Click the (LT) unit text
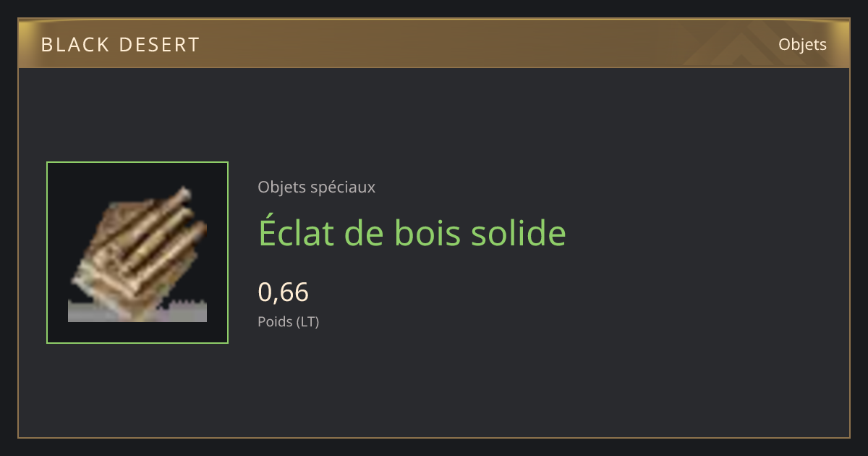 [x=307, y=322]
